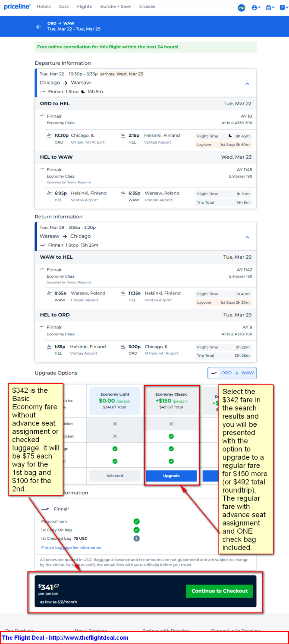Click flight number 'AY 1142'
Image resolution: width=289 pixels, height=644 pixels.
coord(245,270)
